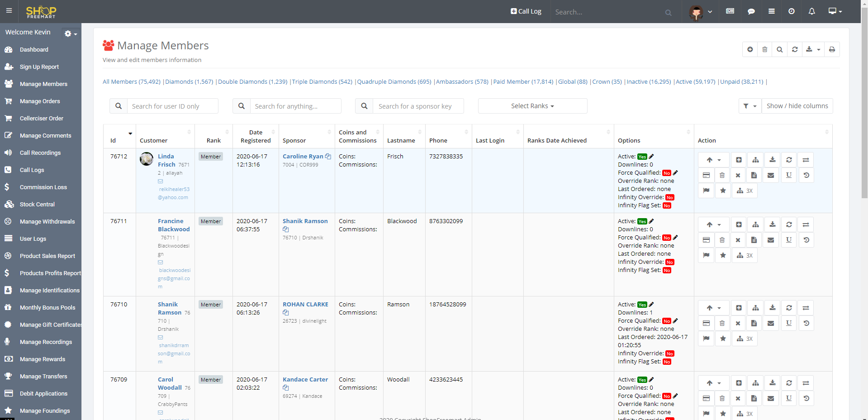Click the refresh icon in page toolbar
The image size is (868, 420).
click(794, 49)
